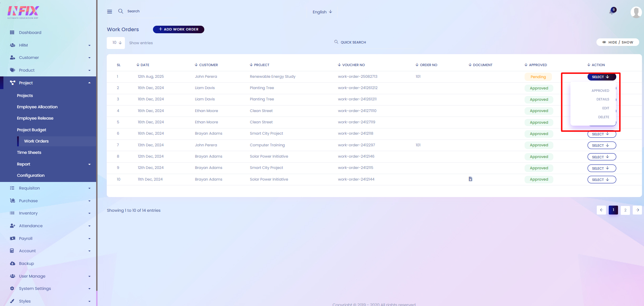This screenshot has height=306, width=644.
Task: Select Work Orders submenu item
Action: [x=36, y=141]
